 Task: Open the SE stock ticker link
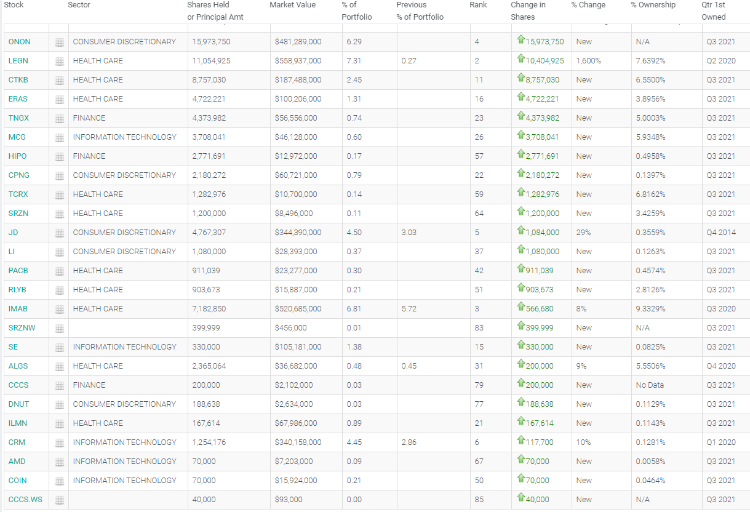pos(13,347)
